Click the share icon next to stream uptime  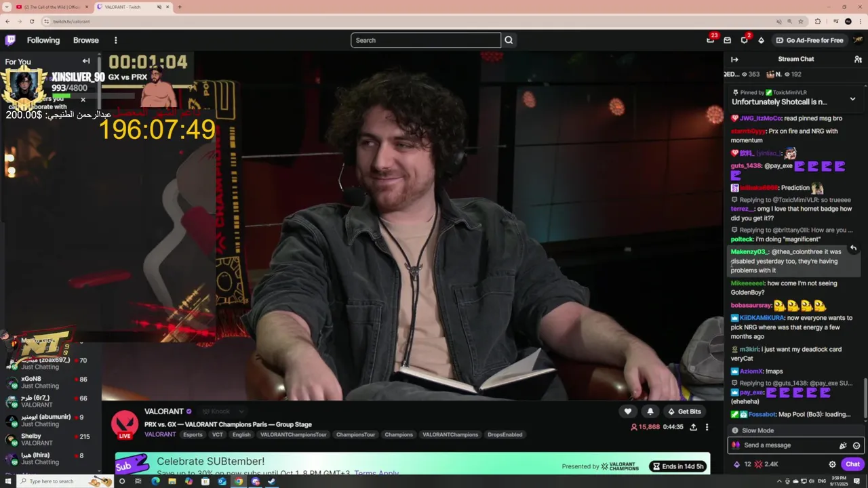(693, 427)
